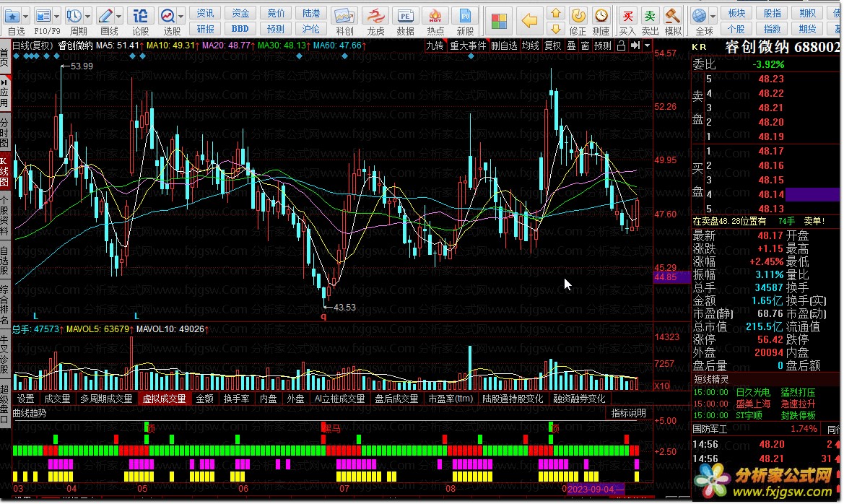Toggle the 窗 window option
844x504 pixels.
tap(585, 45)
